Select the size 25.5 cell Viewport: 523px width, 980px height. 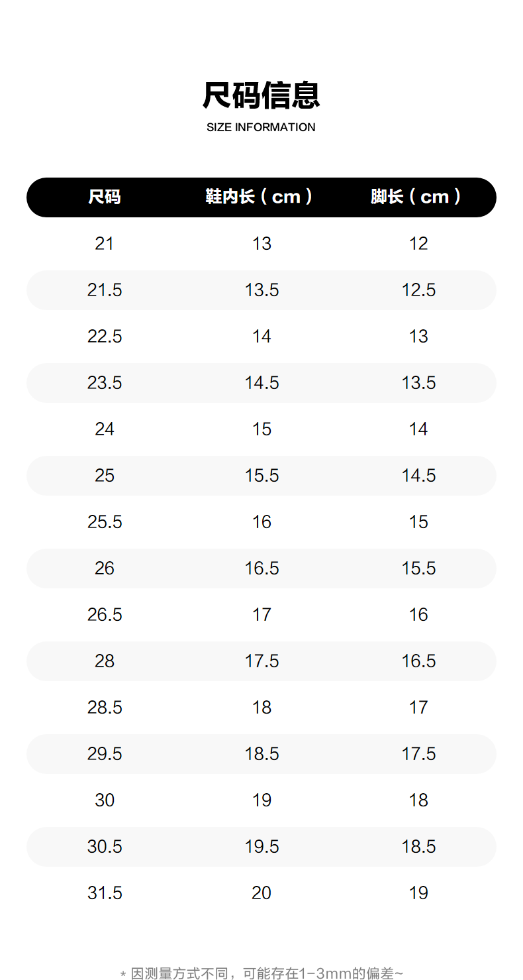(105, 522)
